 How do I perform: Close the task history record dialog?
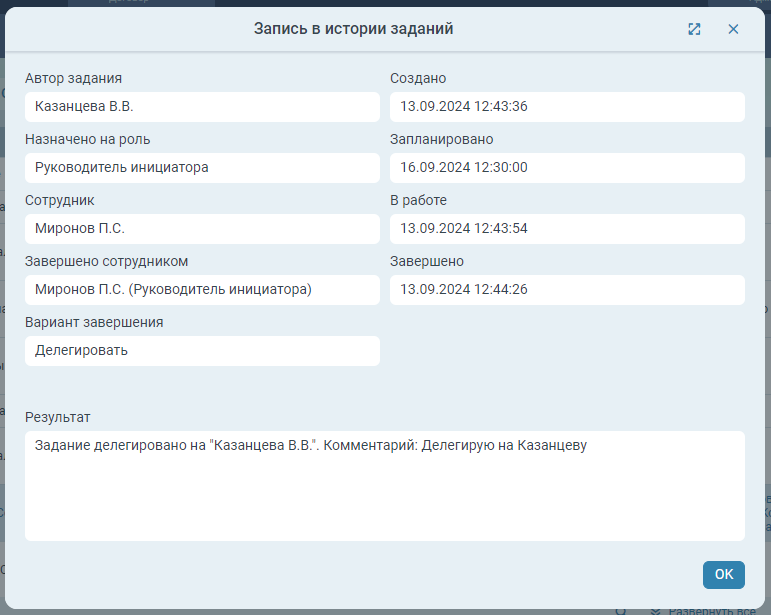[x=733, y=29]
